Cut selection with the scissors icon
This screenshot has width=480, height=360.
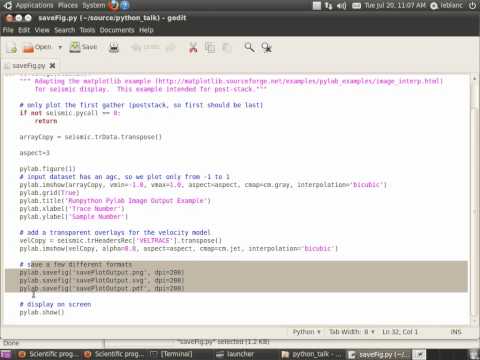click(193, 48)
